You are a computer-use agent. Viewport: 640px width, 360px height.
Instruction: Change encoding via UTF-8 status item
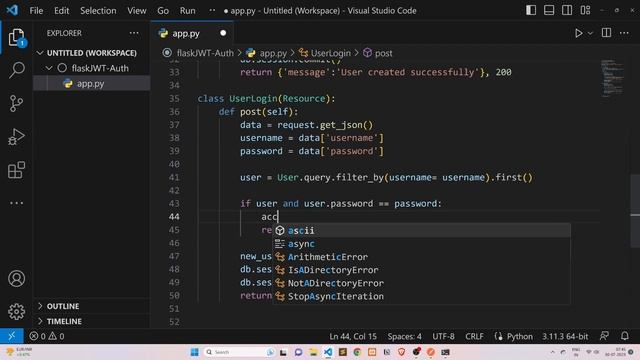pos(443,336)
